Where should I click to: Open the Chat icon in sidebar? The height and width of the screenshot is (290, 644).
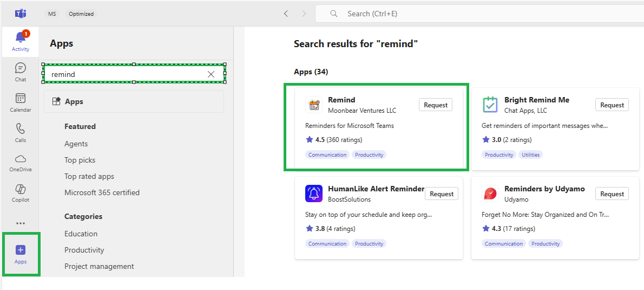(21, 67)
